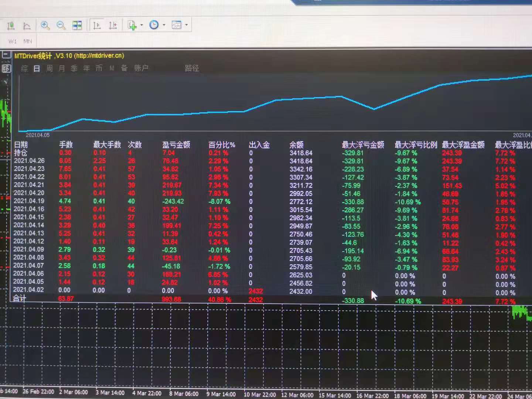Viewport: 532px width, 399px height.
Task: Click the 盈亏金额 column header
Action: click(x=176, y=144)
